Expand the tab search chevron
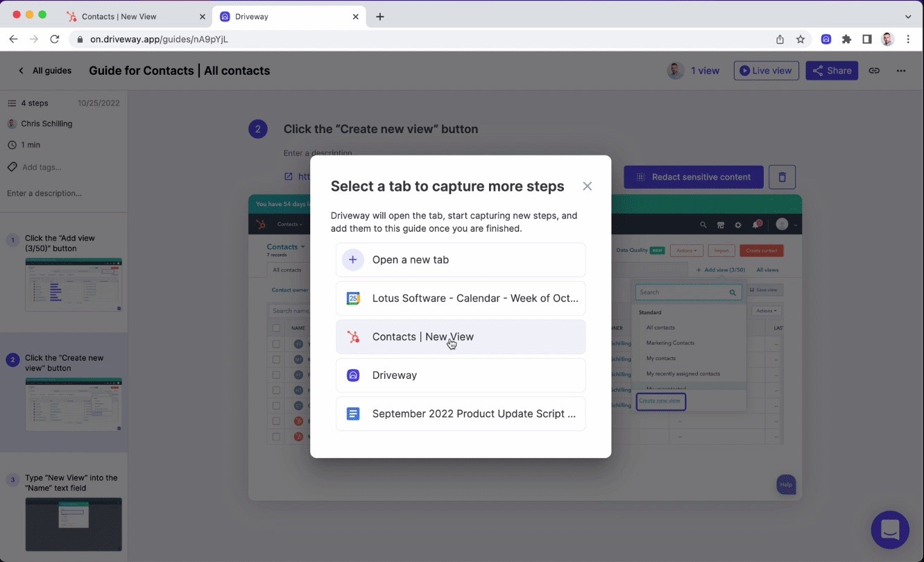Screen dimensions: 924x562 click(x=908, y=17)
